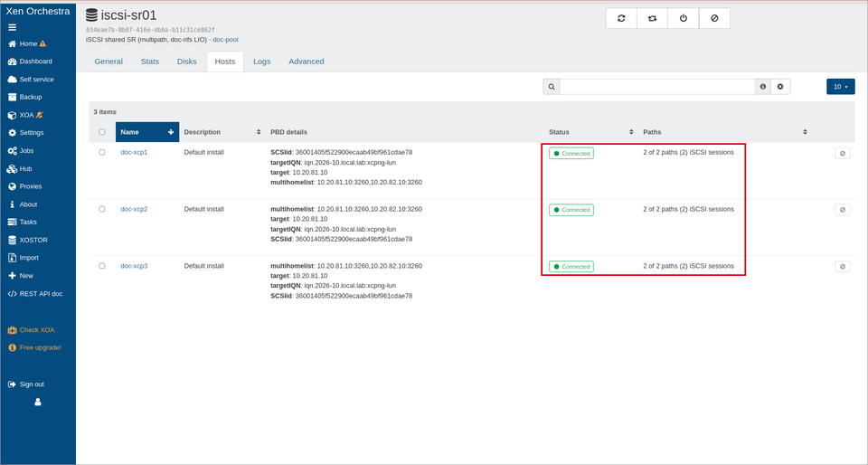868x465 pixels.
Task: Open the New menu entry
Action: [x=21, y=276]
